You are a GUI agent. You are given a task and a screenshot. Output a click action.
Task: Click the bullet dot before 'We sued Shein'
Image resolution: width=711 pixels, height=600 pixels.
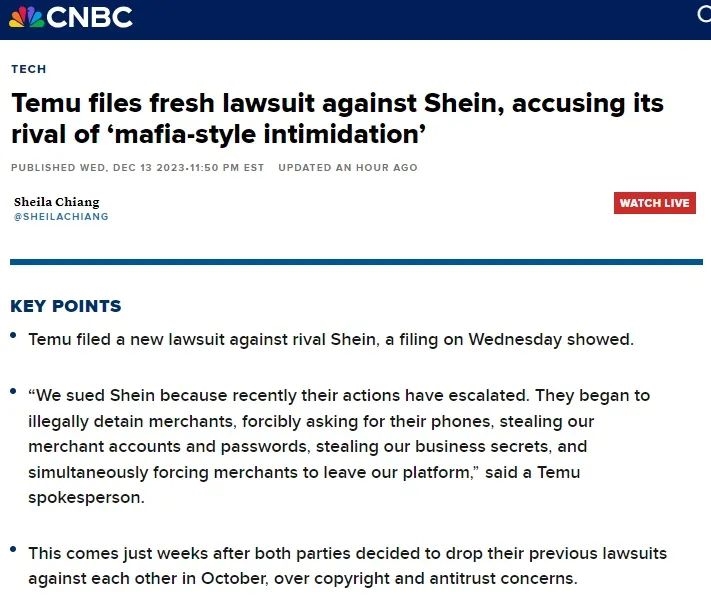pyautogui.click(x=13, y=390)
